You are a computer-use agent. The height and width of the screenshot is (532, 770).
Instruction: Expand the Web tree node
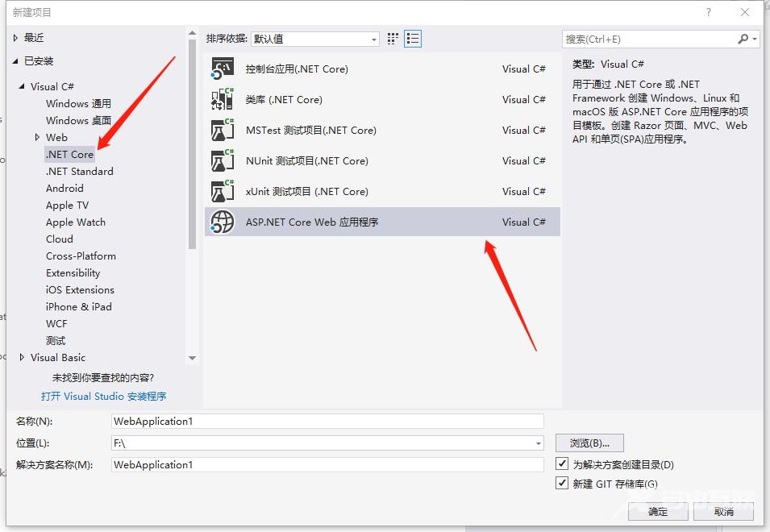pos(37,137)
